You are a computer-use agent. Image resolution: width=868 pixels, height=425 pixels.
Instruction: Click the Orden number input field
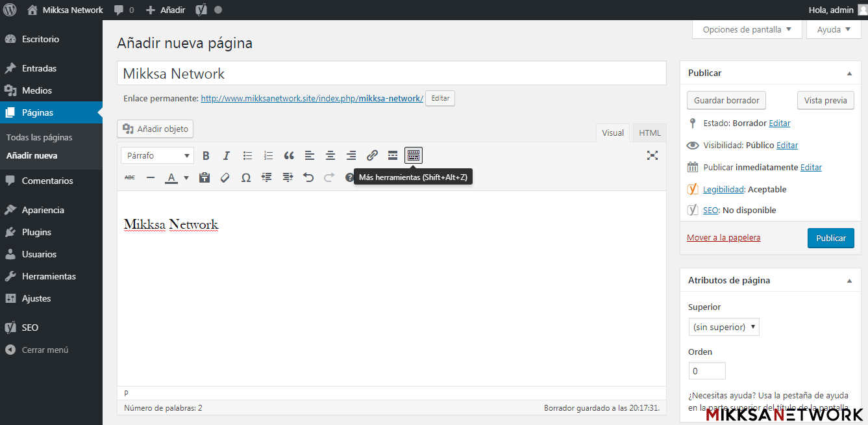click(x=706, y=371)
